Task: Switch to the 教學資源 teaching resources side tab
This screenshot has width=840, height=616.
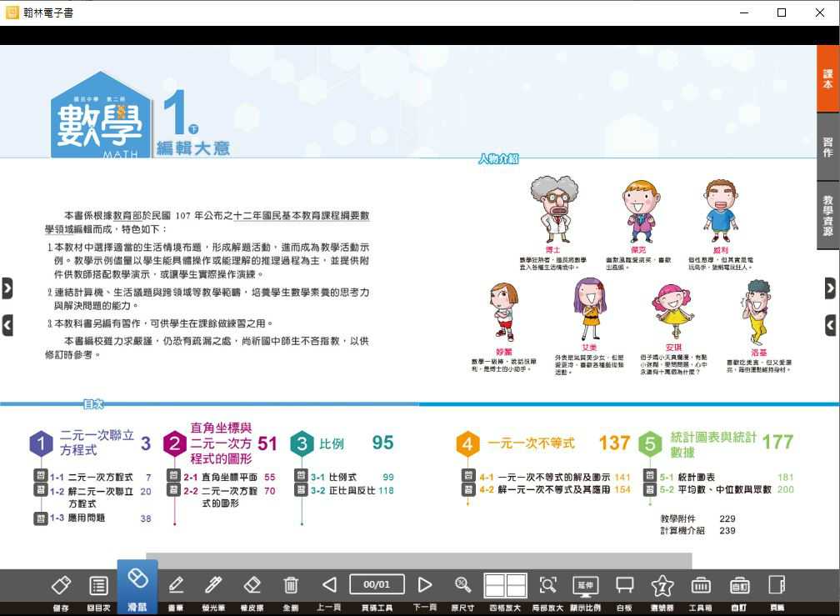Action: [x=828, y=215]
